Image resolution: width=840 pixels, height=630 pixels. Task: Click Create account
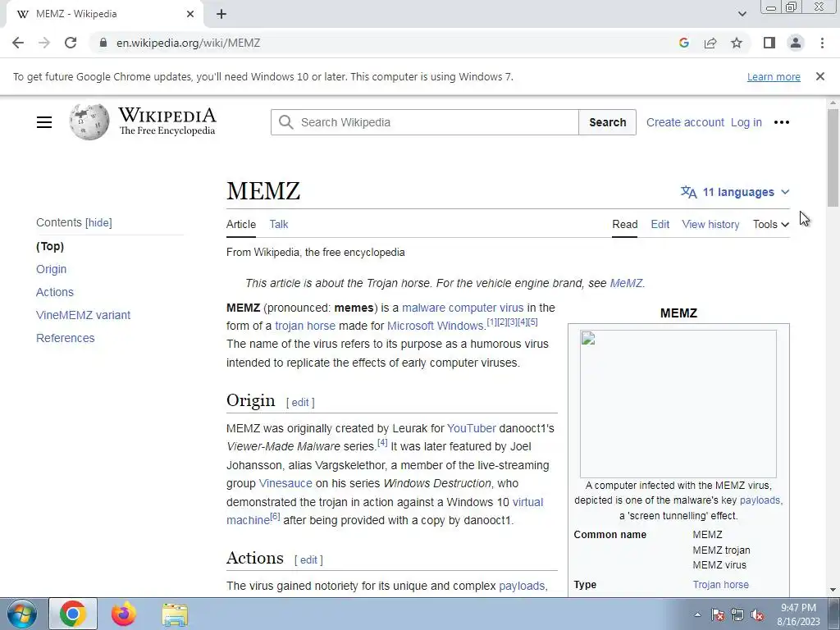[x=685, y=122]
